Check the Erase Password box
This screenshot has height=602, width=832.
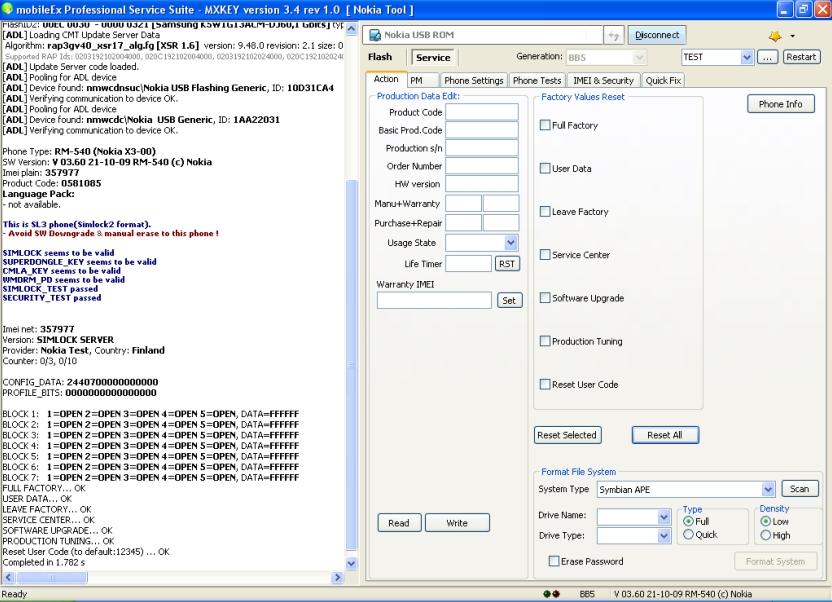pos(553,561)
